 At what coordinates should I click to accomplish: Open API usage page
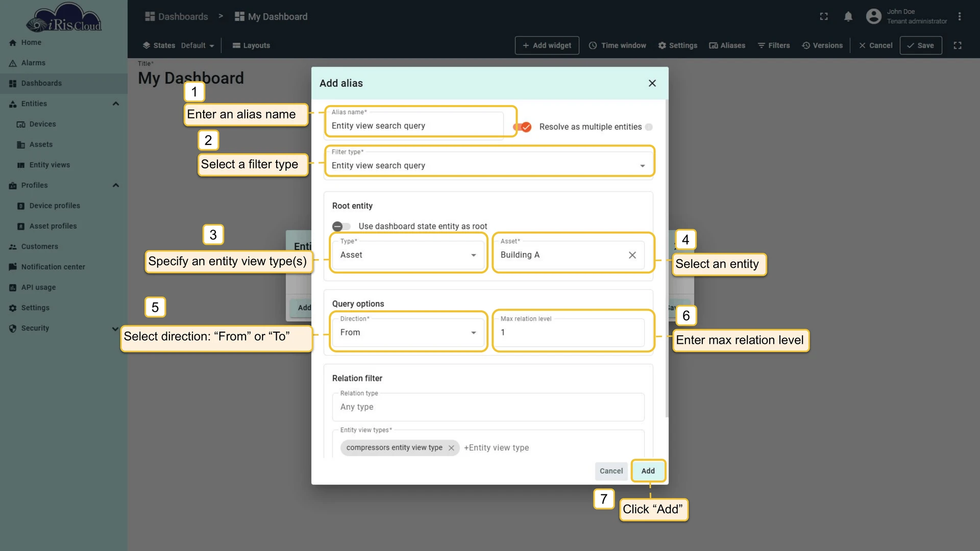[63, 287]
